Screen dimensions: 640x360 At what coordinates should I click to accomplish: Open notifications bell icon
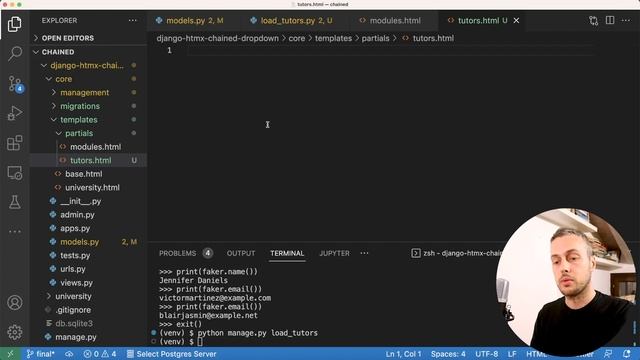point(627,354)
